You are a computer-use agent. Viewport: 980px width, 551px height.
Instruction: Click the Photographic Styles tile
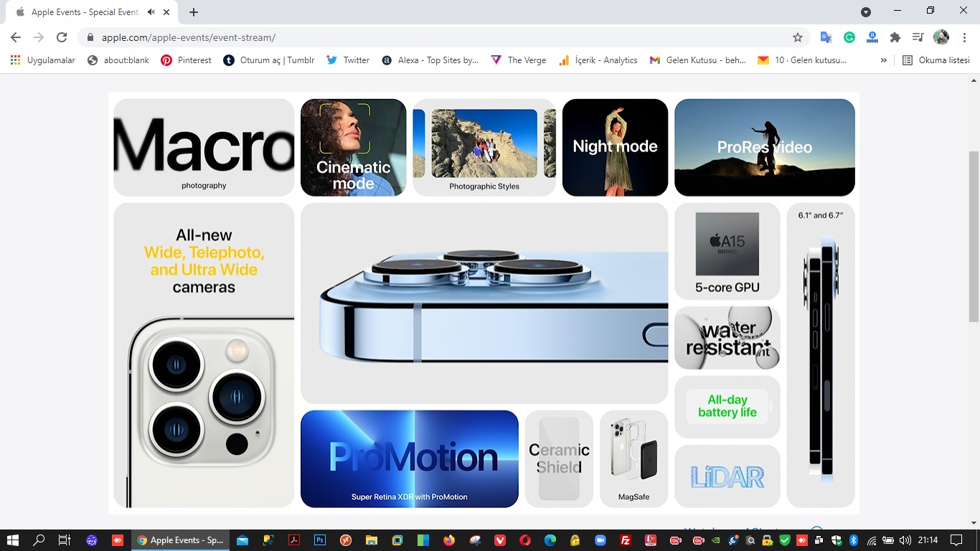click(x=484, y=147)
